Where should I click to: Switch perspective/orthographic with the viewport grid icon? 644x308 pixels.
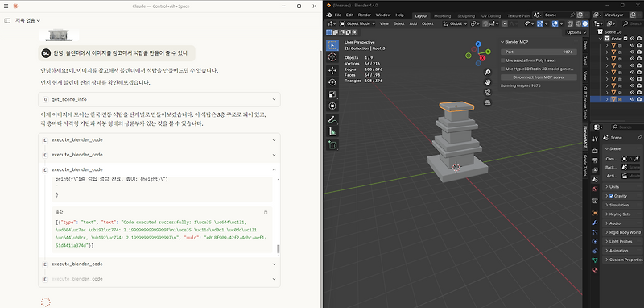tap(488, 102)
